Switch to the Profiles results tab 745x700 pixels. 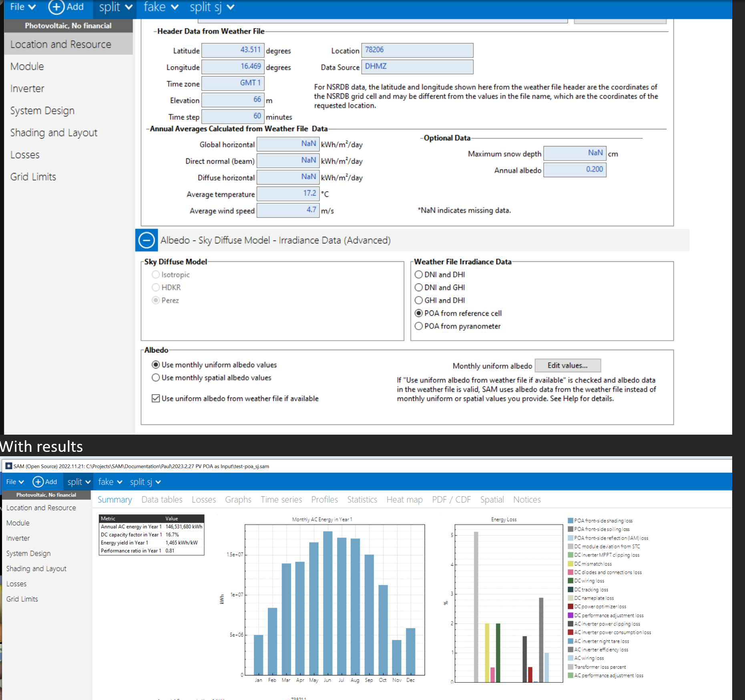[324, 499]
